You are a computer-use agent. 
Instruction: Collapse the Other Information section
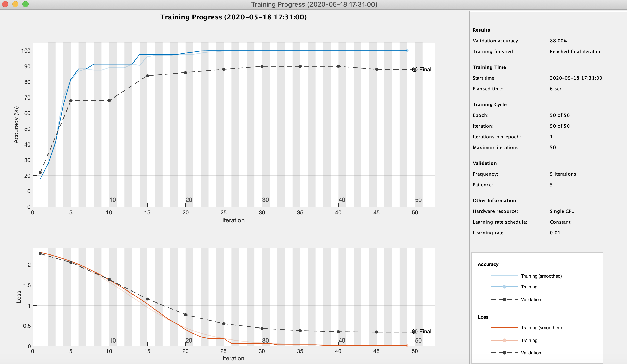point(494,201)
